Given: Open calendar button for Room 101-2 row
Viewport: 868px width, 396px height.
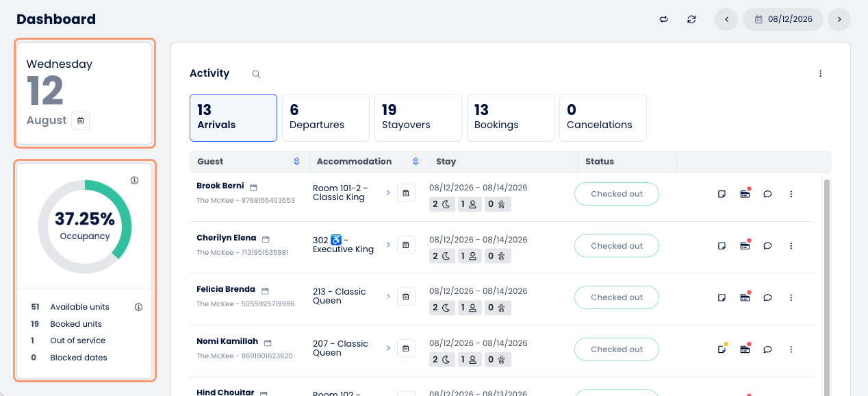Looking at the screenshot, I should point(406,193).
